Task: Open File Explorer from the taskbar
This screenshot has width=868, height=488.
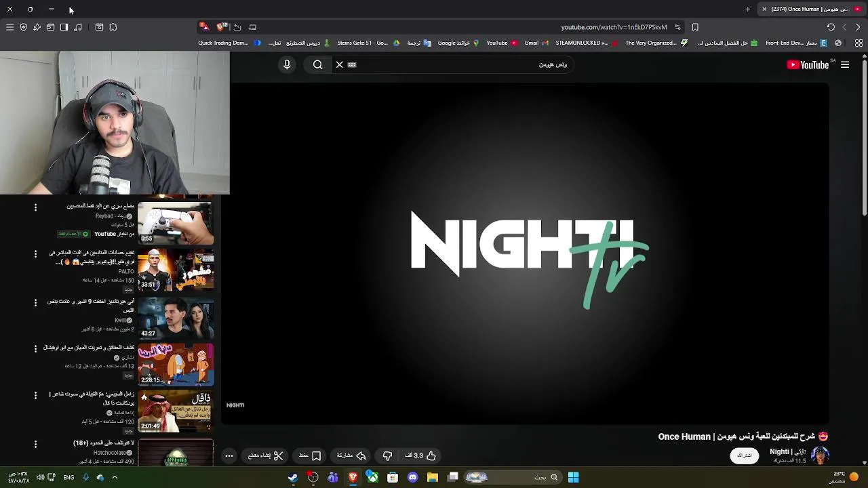Action: pyautogui.click(x=433, y=477)
